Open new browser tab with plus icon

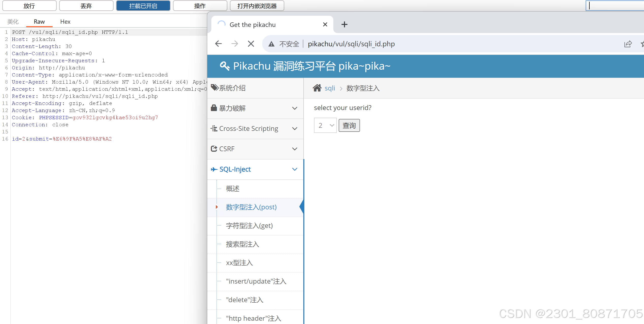(344, 24)
